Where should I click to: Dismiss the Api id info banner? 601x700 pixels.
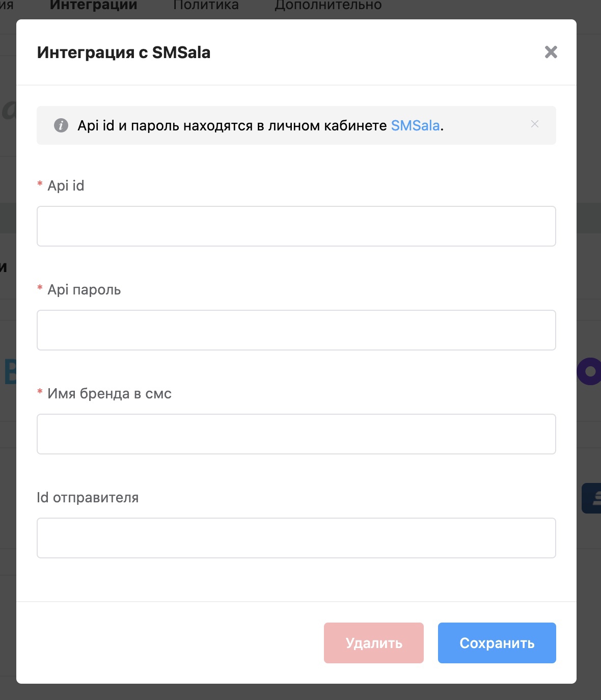coord(534,124)
